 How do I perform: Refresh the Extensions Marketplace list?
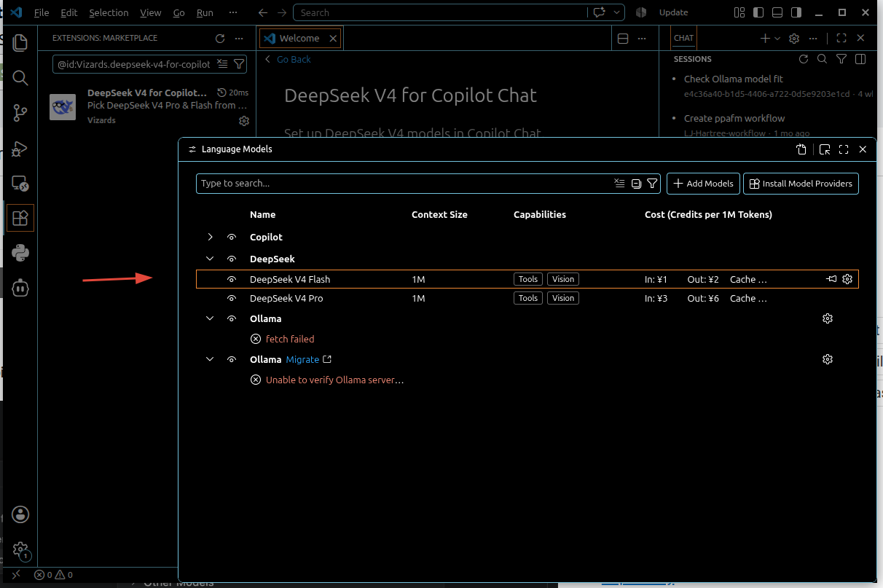tap(220, 39)
